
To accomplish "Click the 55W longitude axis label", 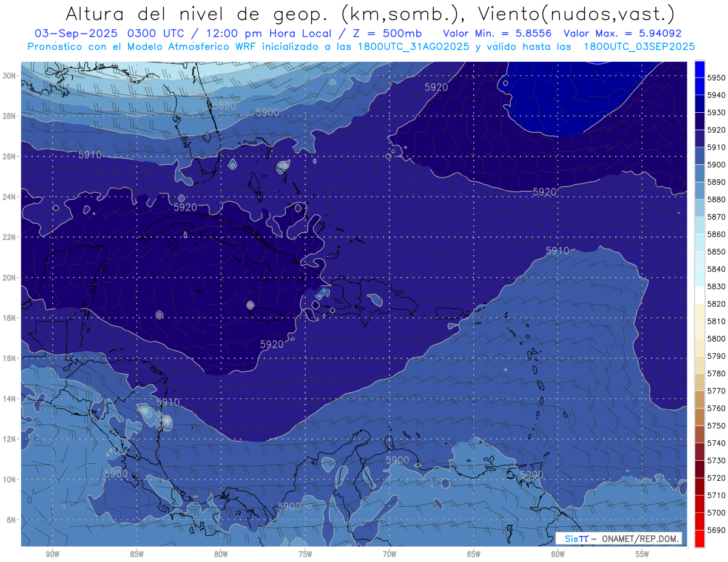I will tap(642, 554).
